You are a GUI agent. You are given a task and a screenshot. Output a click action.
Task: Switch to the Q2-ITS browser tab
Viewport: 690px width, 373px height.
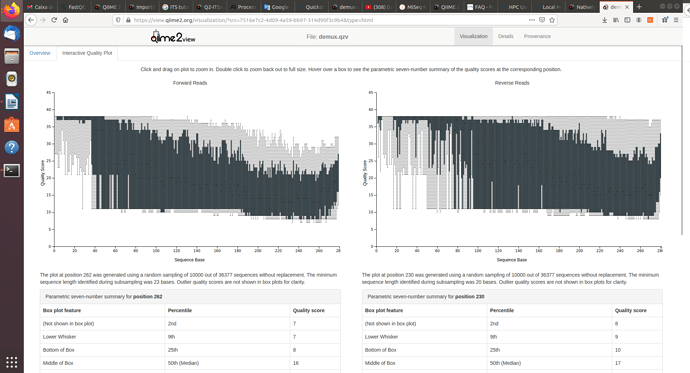tap(209, 7)
